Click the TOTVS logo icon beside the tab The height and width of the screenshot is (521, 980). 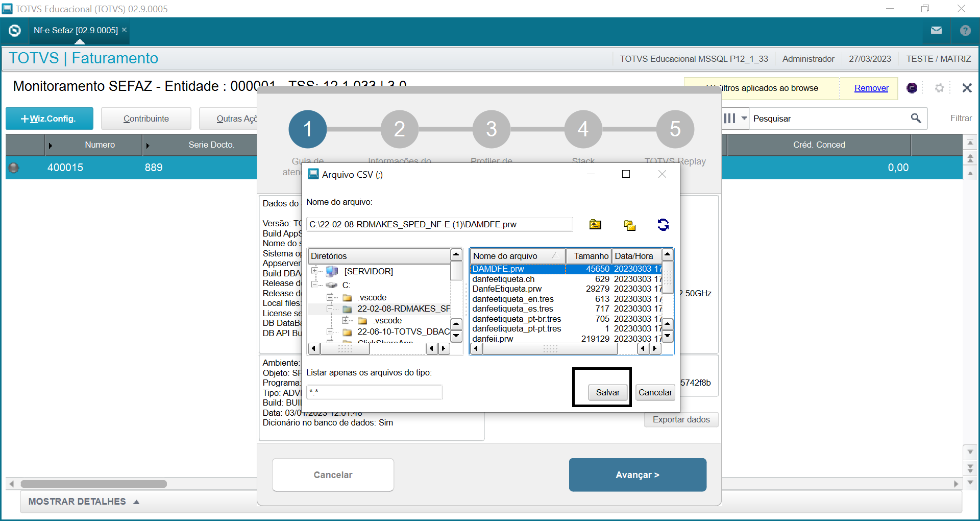pyautogui.click(x=15, y=31)
